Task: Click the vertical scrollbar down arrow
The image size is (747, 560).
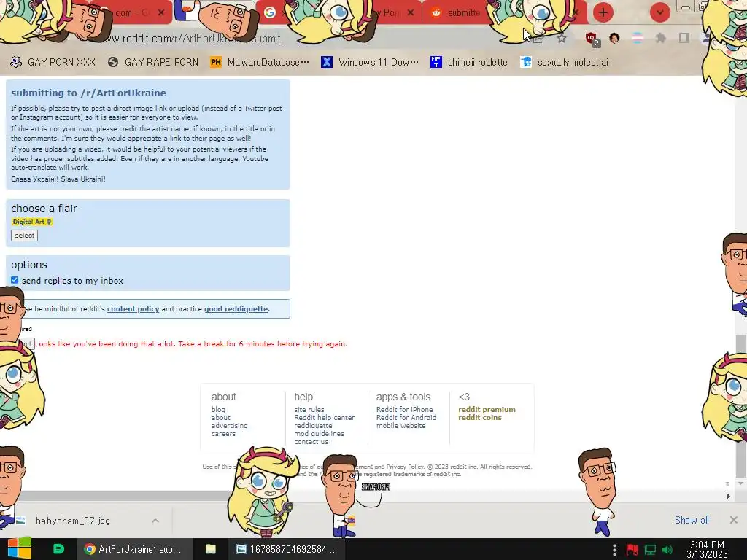Action: [740, 483]
